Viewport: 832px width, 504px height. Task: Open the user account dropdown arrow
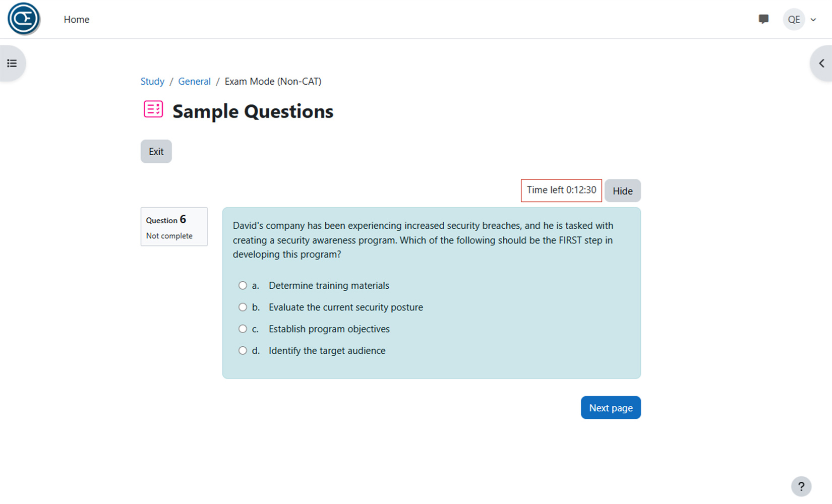tap(813, 19)
